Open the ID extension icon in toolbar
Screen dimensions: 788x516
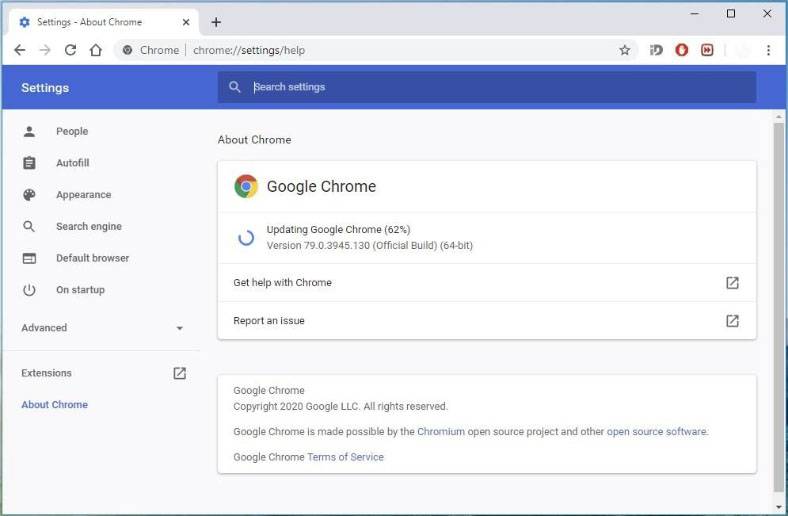[x=656, y=50]
